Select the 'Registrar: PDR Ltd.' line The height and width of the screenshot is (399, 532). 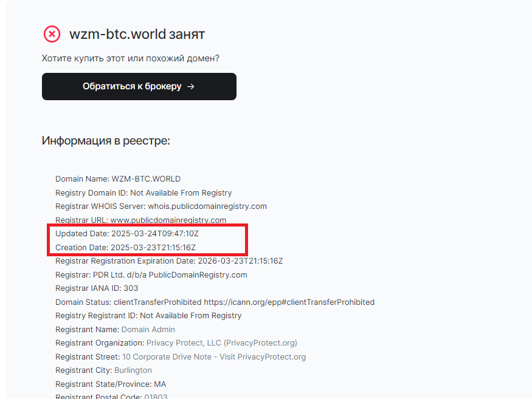point(151,275)
